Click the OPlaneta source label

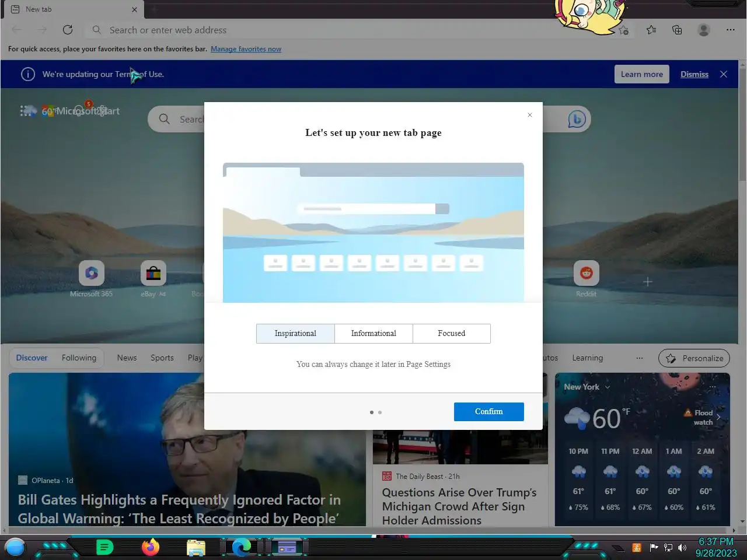(46, 481)
